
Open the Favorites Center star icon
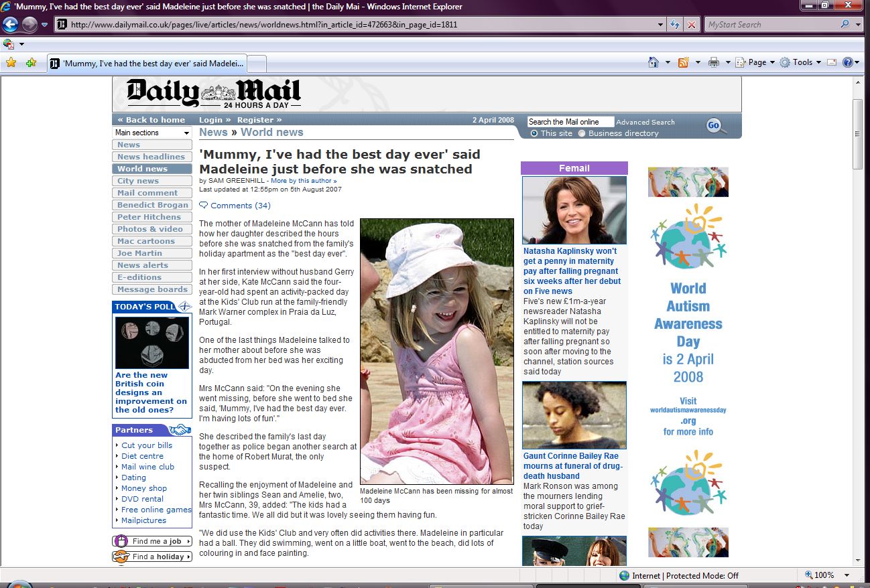[11, 62]
